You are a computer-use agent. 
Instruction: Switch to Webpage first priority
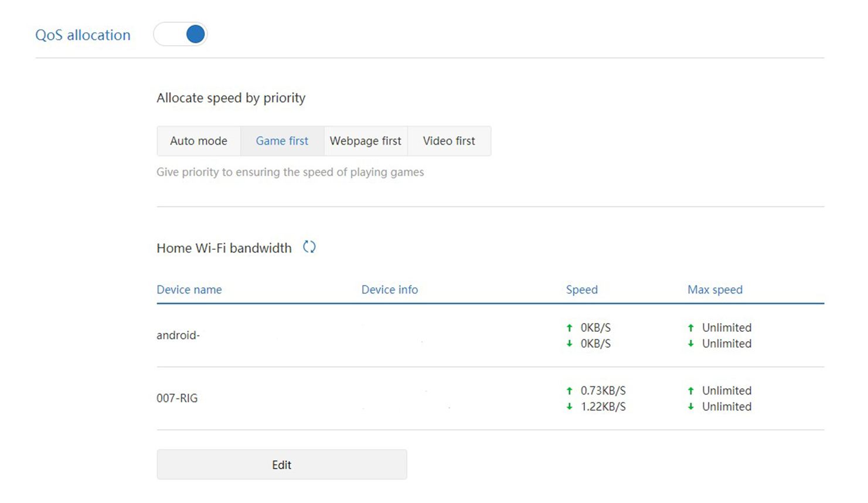tap(365, 141)
